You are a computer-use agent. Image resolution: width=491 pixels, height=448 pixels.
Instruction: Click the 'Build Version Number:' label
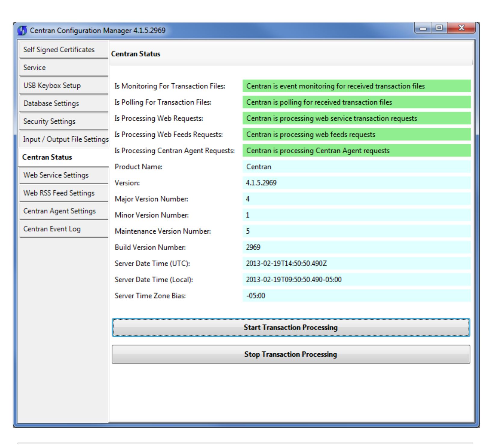pos(150,247)
